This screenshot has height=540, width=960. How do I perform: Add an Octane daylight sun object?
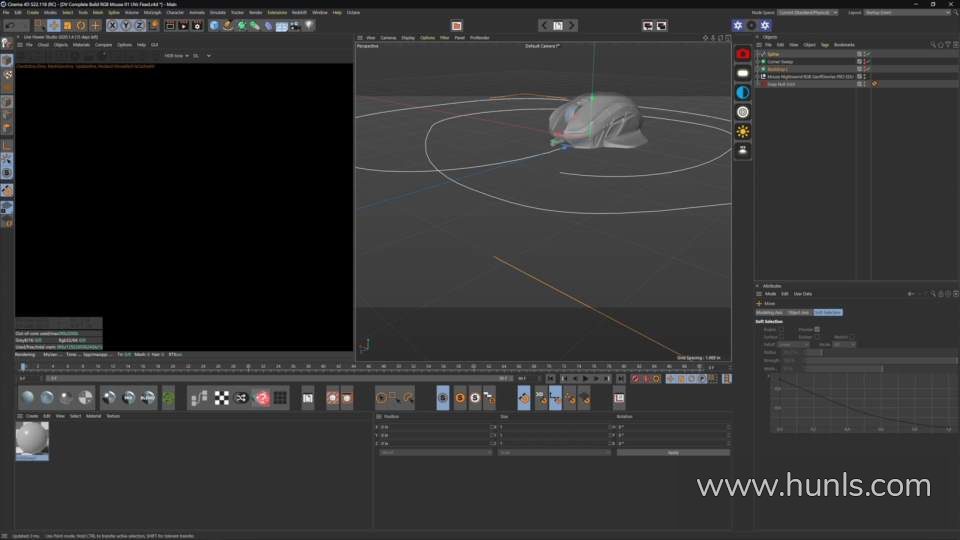743,131
